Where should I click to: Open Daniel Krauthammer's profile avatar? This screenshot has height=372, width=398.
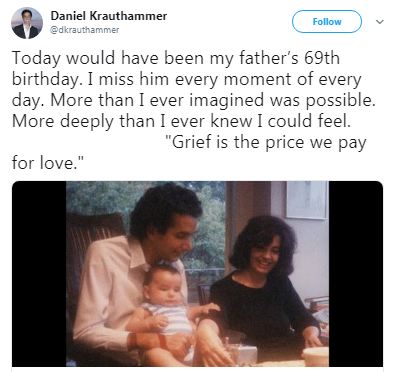[27, 23]
